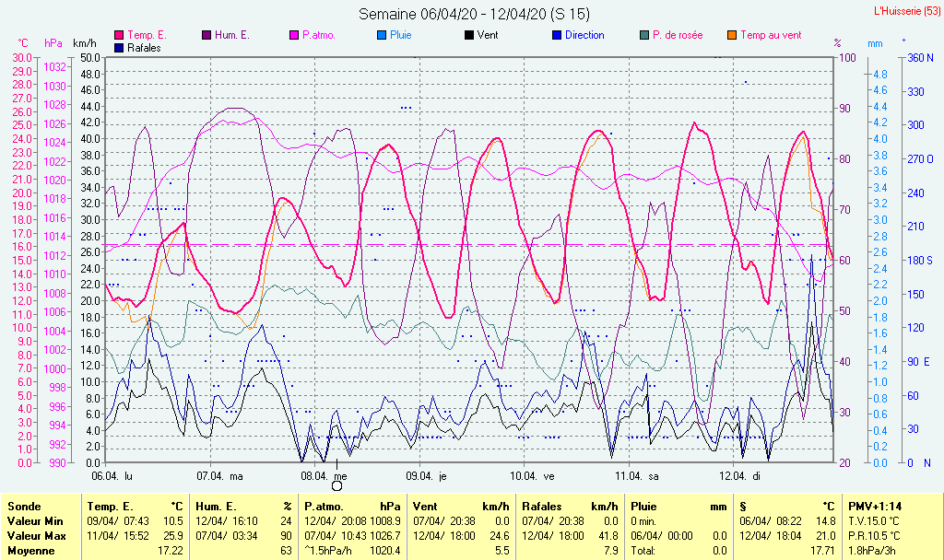
Task: Click the mean temperature value '17.22'
Action: pyautogui.click(x=171, y=551)
